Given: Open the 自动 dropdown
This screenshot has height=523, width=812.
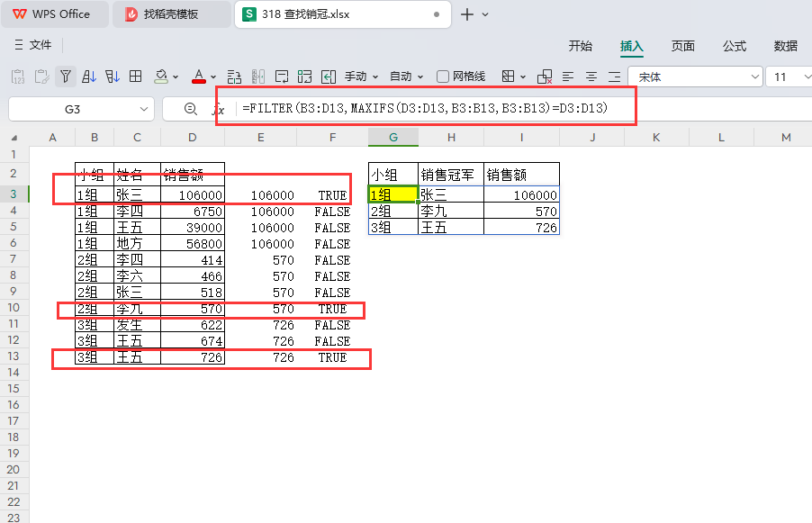Looking at the screenshot, I should pos(407,77).
